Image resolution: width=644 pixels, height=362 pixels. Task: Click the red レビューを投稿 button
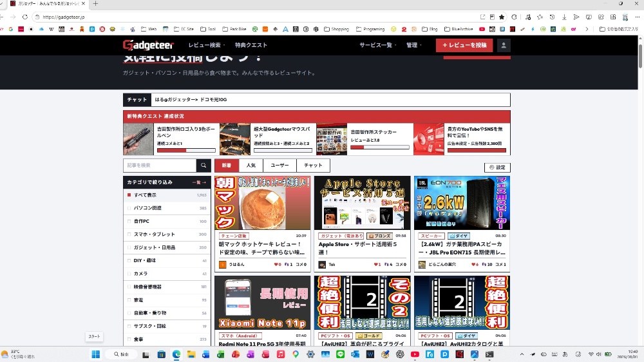[x=464, y=45]
